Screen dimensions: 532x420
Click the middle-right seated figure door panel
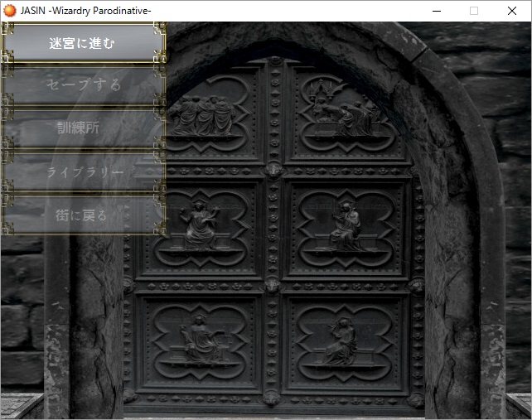tap(346, 228)
